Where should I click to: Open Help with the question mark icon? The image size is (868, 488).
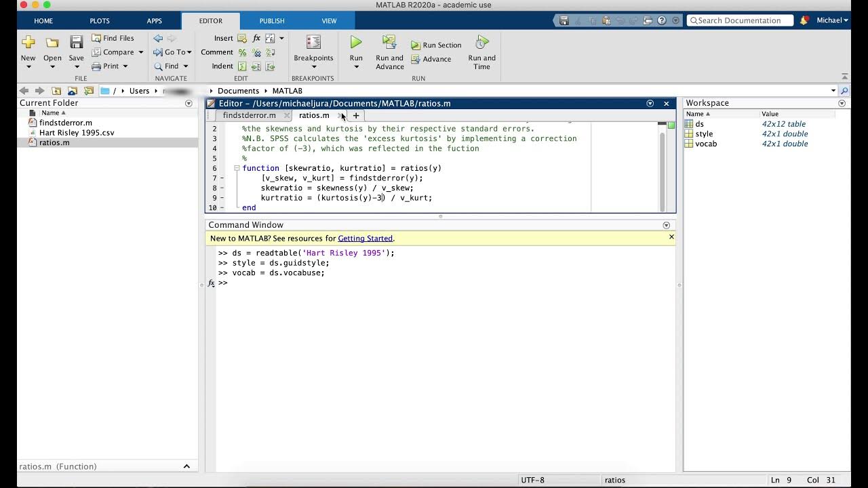click(x=662, y=20)
